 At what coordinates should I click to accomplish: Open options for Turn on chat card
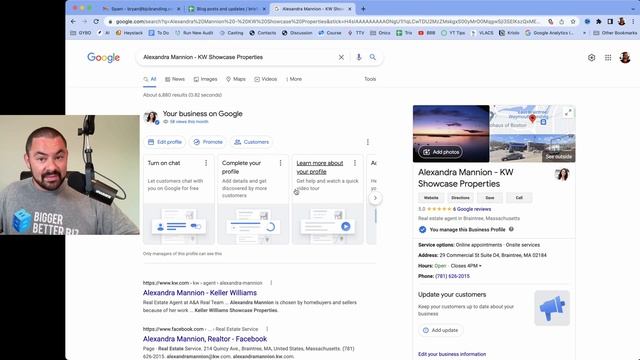[x=206, y=163]
